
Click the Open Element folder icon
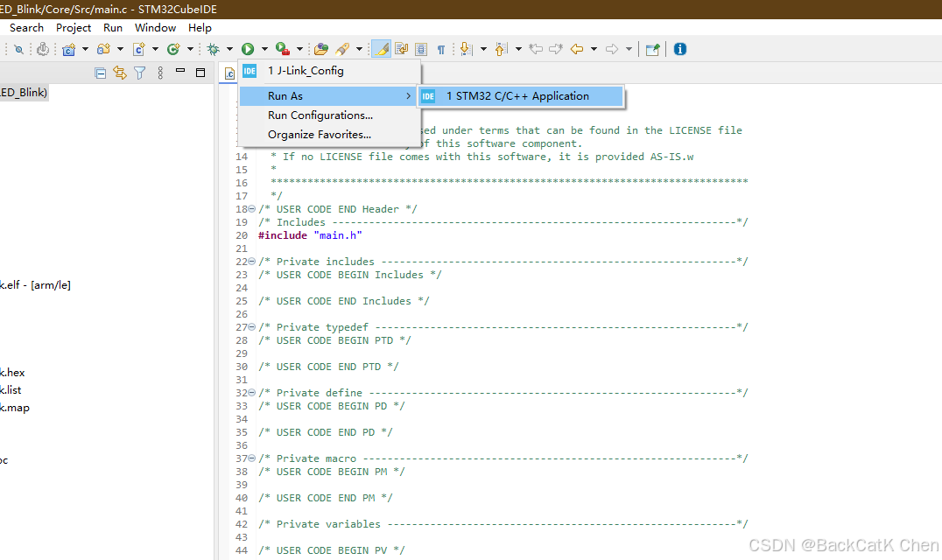click(x=321, y=49)
